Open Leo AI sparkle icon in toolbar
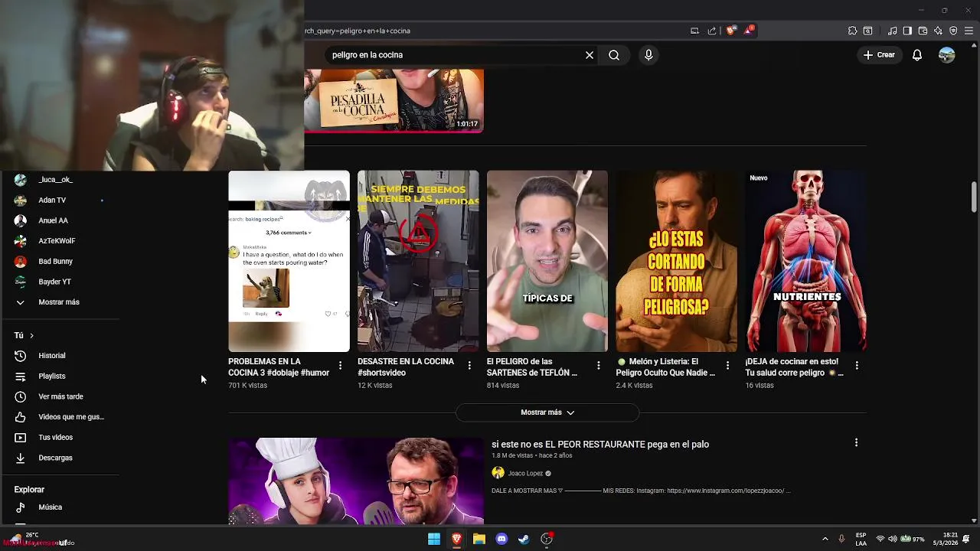980x551 pixels. coord(938,31)
